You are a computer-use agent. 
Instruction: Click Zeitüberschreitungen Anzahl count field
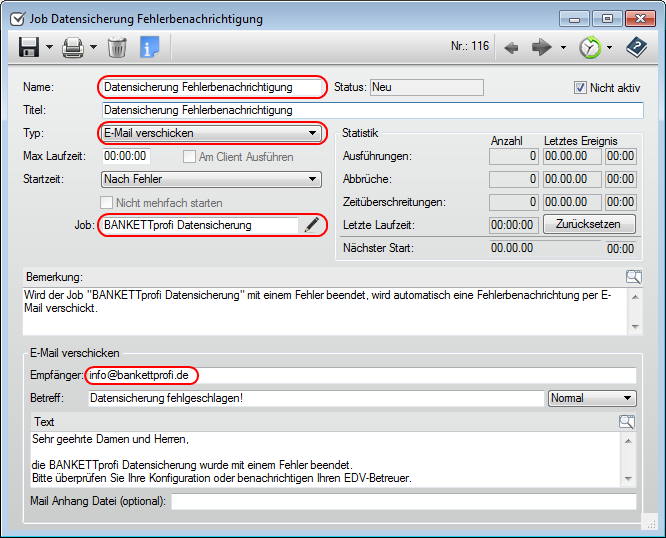(x=514, y=202)
